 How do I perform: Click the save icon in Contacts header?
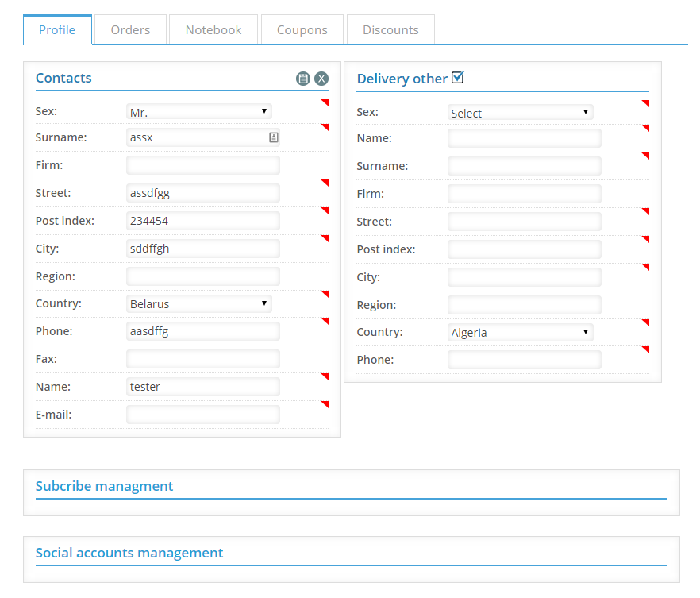(302, 78)
